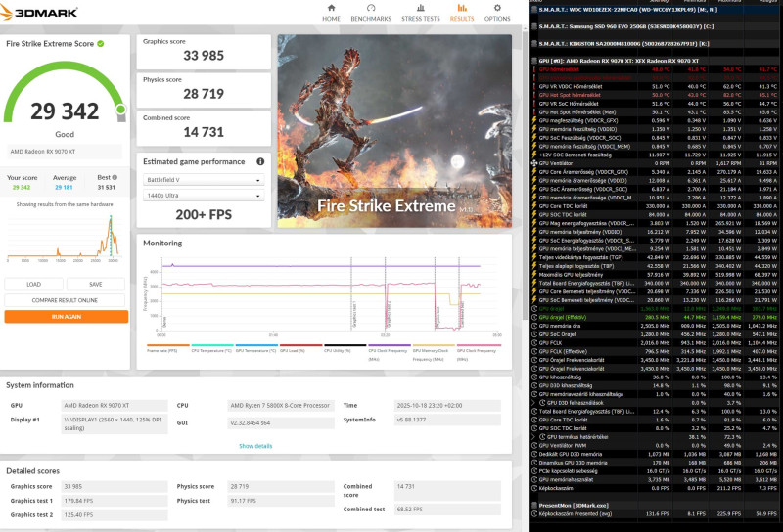Toggle CPU Clock Frequency legend swatch
This screenshot has height=532, width=783.
click(x=390, y=345)
